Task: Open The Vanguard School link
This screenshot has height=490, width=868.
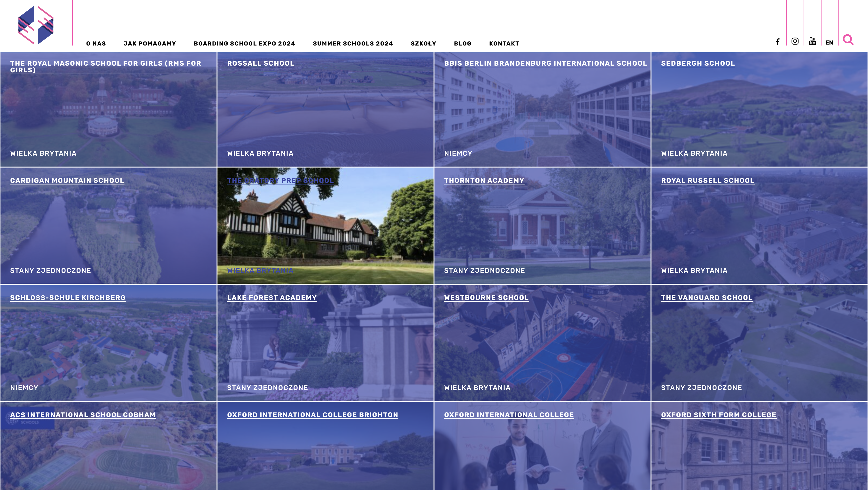Action: tap(707, 298)
